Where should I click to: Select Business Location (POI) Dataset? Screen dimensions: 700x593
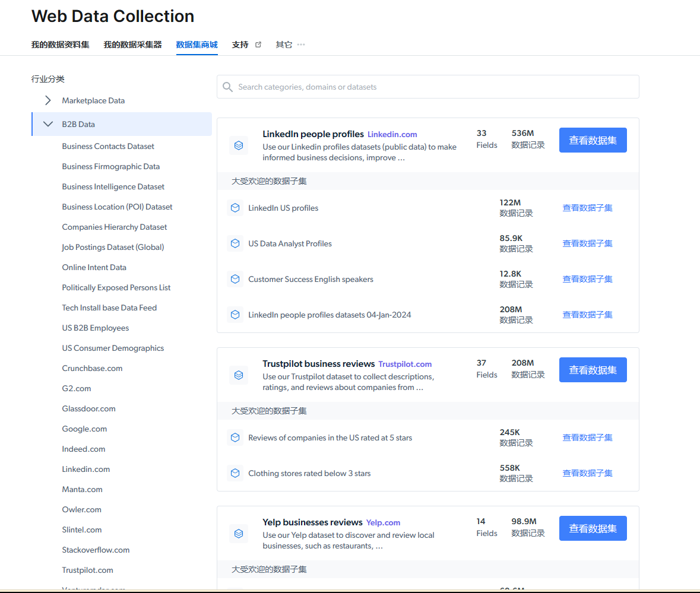click(x=117, y=207)
